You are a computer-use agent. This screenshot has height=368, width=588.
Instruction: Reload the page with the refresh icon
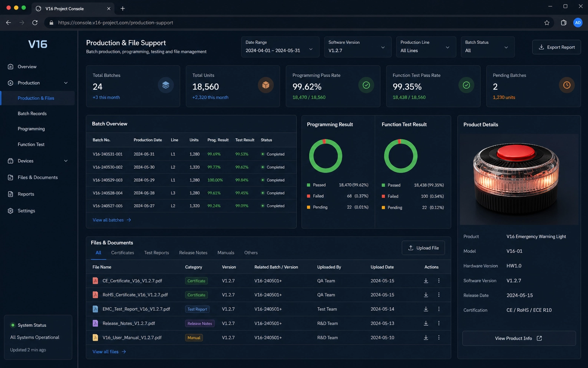(35, 23)
